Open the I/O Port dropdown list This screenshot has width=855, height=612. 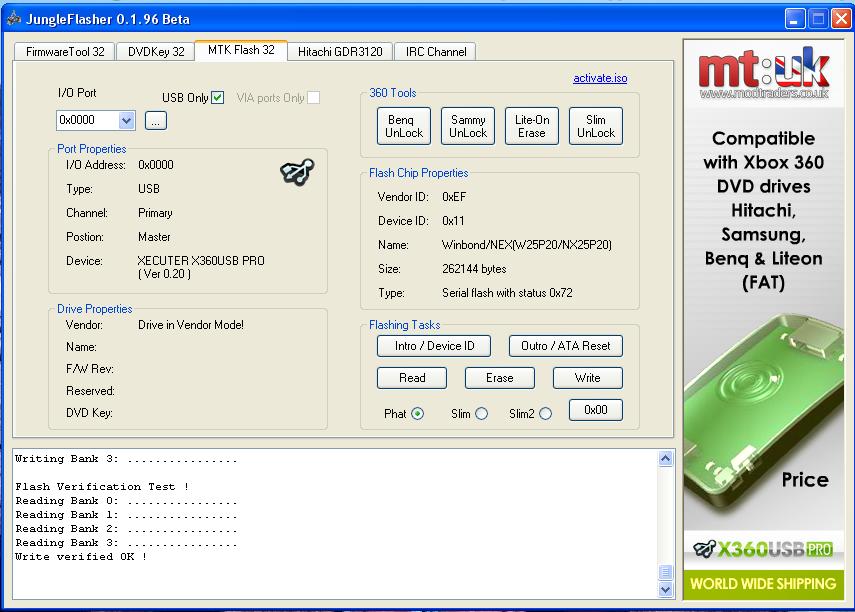click(127, 120)
